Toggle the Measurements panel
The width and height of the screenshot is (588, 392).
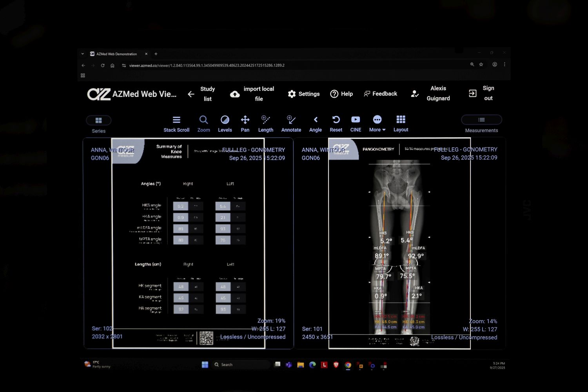click(x=481, y=120)
